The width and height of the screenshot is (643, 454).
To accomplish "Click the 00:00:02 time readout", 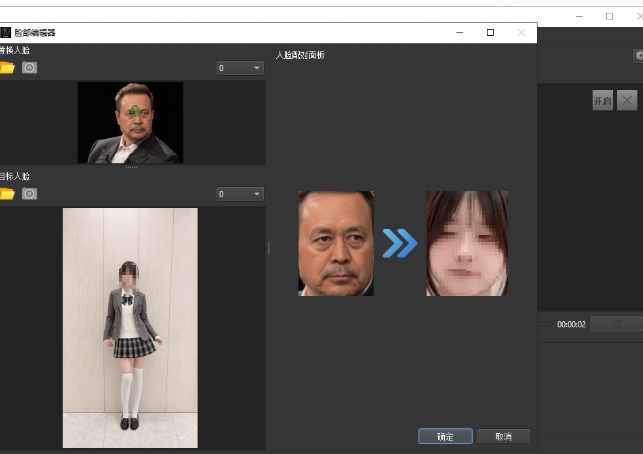I will (571, 324).
